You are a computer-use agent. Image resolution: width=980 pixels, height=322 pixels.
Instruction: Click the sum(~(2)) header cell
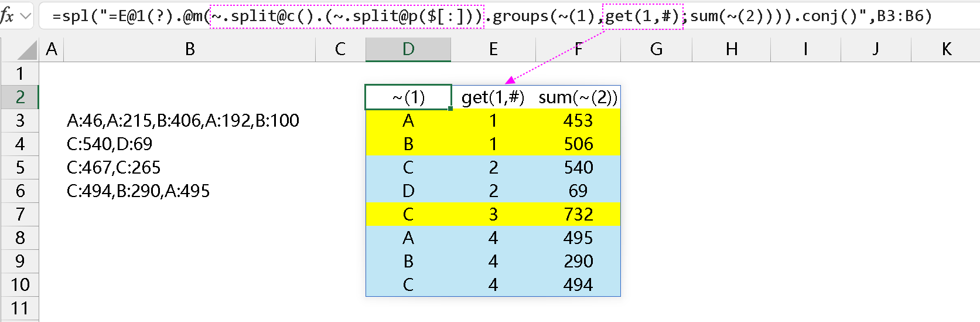click(578, 97)
